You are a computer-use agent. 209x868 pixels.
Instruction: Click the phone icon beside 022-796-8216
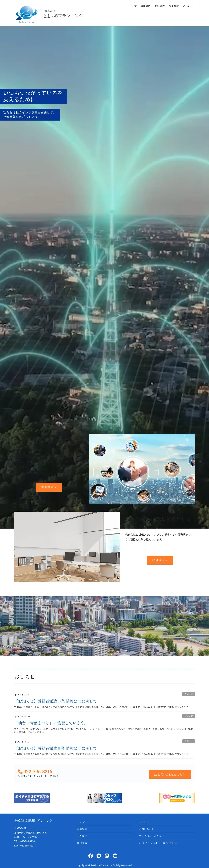pyautogui.click(x=20, y=772)
